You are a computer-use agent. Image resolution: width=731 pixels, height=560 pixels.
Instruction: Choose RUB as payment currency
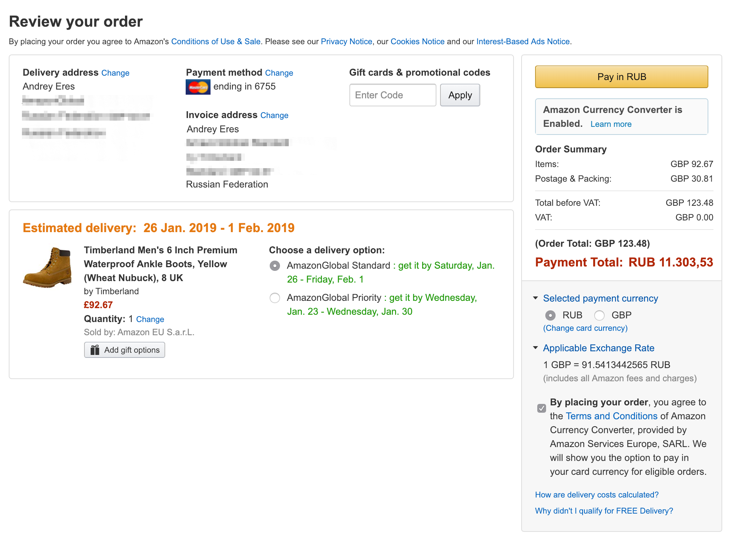point(550,315)
